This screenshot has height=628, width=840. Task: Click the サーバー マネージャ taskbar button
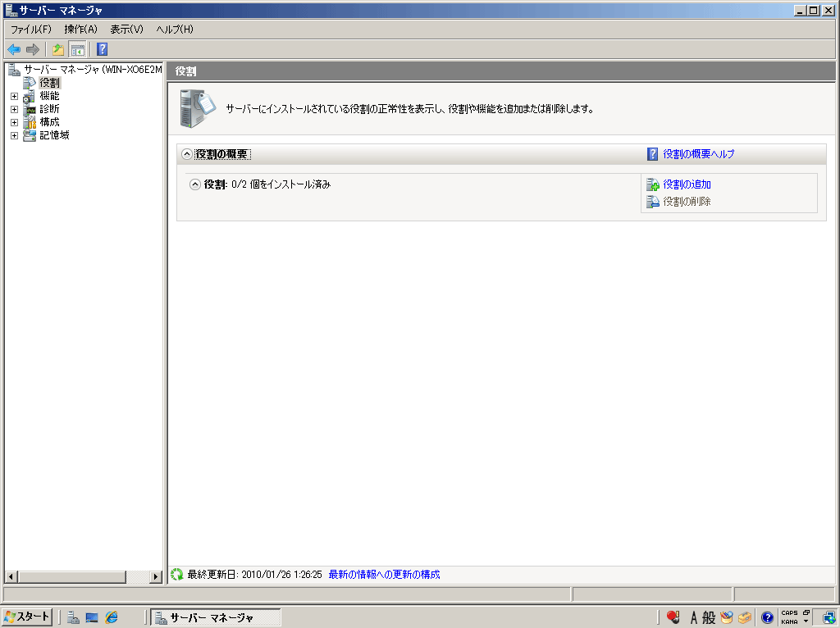216,617
